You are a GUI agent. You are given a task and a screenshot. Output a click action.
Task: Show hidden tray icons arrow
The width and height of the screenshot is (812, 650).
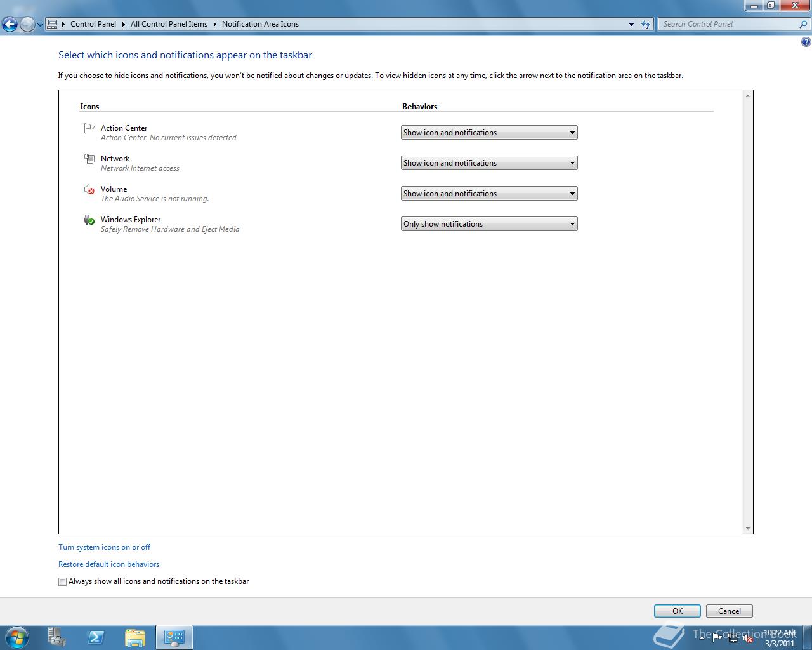(x=702, y=639)
